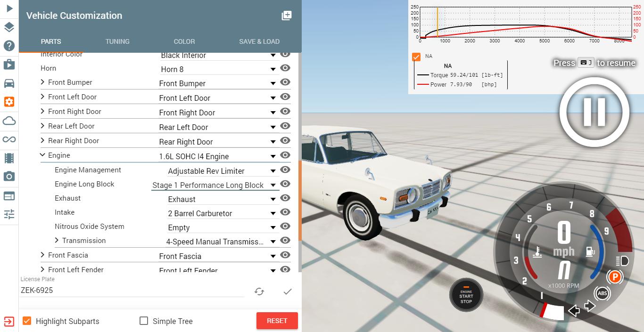
Task: Open the Horn 8 dropdown
Action: [218, 69]
